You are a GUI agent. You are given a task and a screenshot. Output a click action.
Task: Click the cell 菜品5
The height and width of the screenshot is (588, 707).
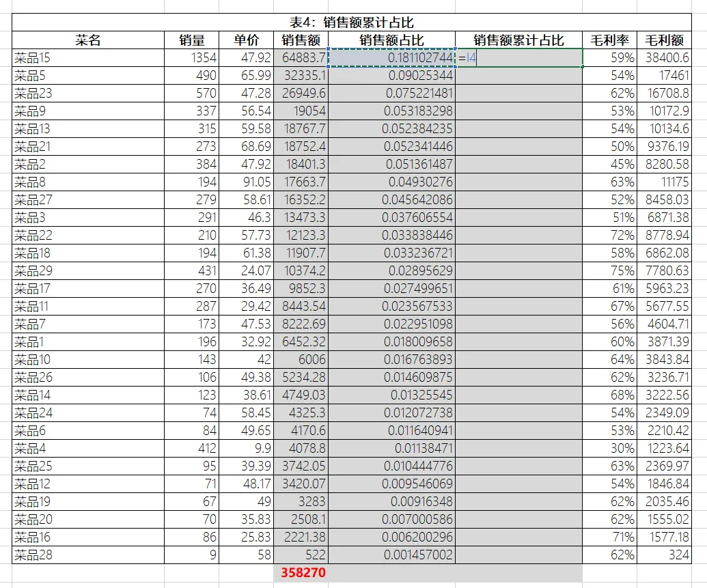click(x=88, y=75)
